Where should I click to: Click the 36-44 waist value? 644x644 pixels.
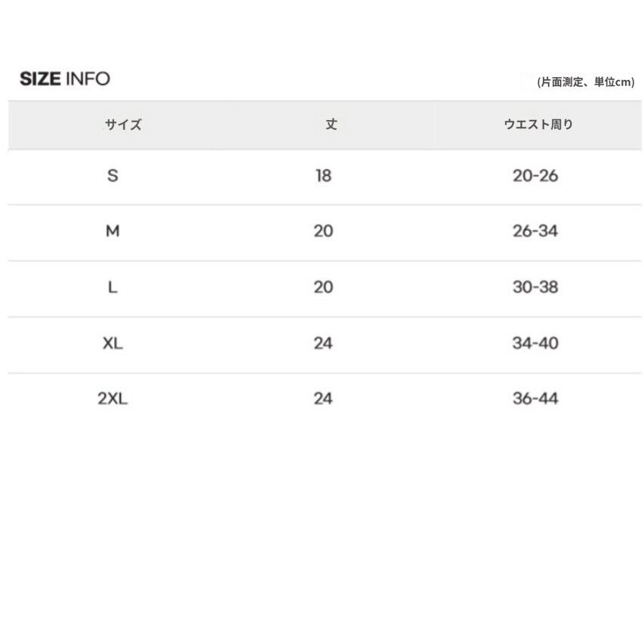tap(535, 399)
